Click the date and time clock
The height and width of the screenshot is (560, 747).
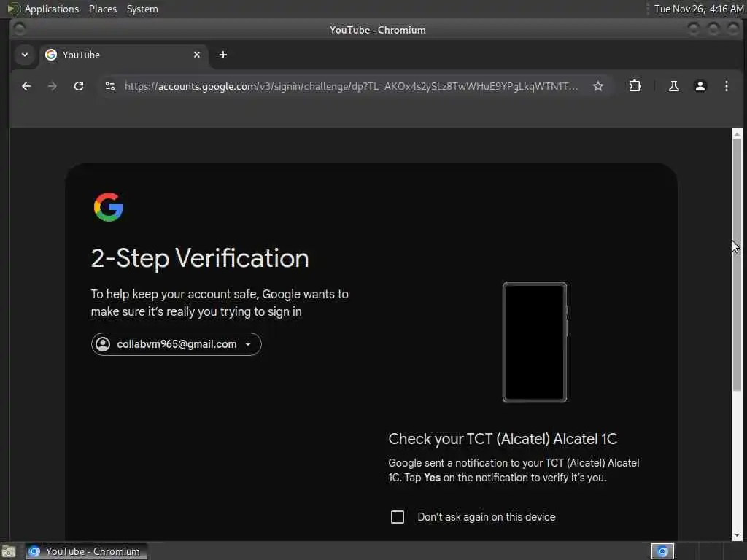(x=698, y=9)
